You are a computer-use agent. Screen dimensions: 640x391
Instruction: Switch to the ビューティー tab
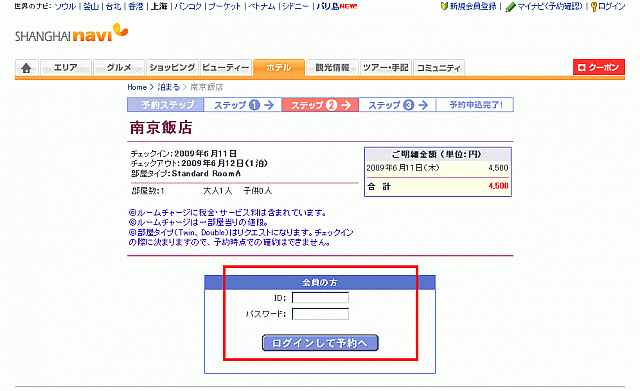[226, 68]
